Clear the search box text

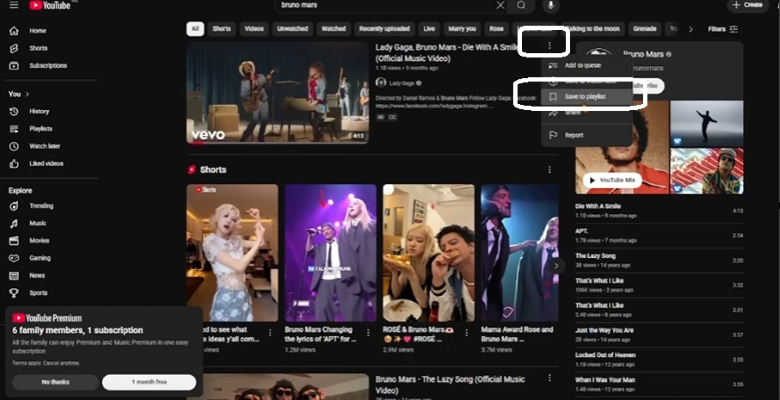coord(500,5)
